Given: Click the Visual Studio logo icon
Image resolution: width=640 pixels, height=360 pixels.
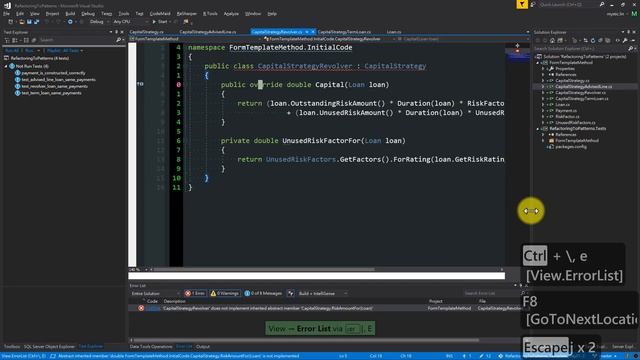Looking at the screenshot, I should [x=7, y=5].
